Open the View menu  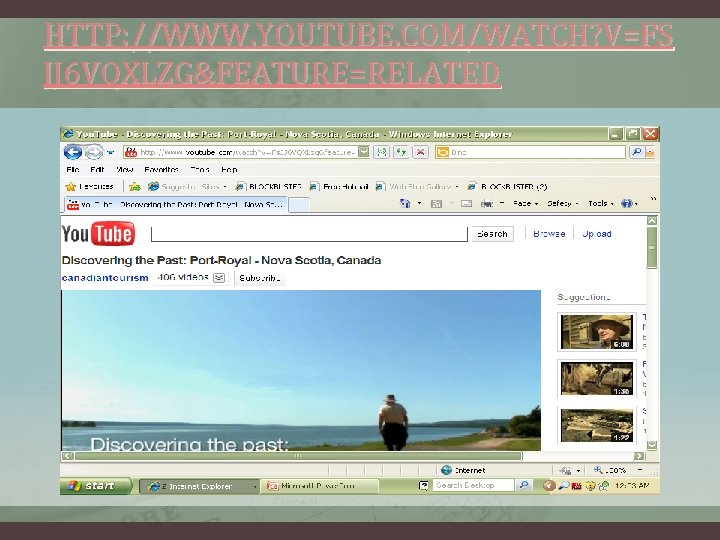point(124,169)
